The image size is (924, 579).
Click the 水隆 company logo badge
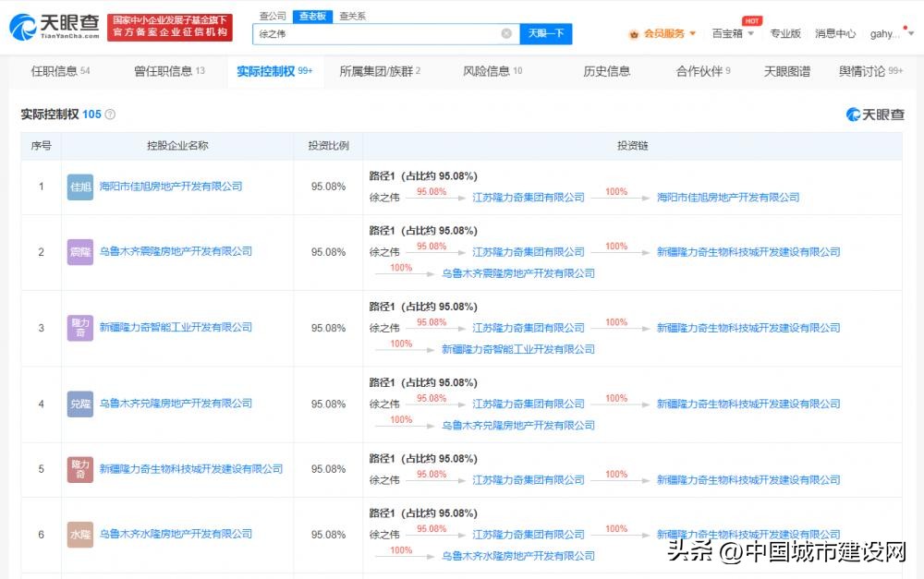[80, 535]
